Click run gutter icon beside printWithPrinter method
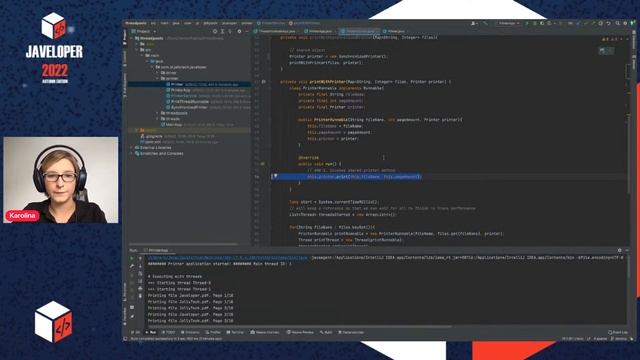This screenshot has height=360, width=640. coord(263,82)
